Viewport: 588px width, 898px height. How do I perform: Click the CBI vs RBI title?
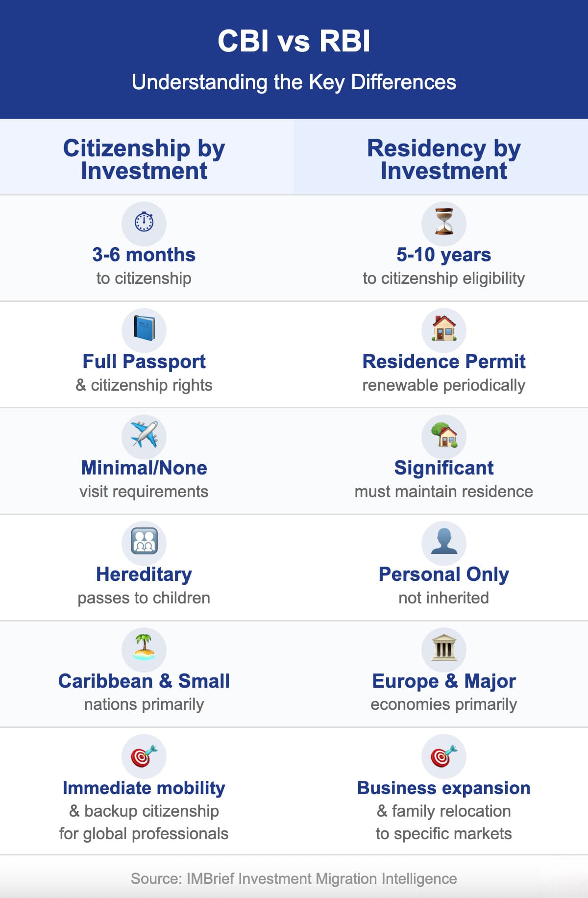tap(294, 41)
